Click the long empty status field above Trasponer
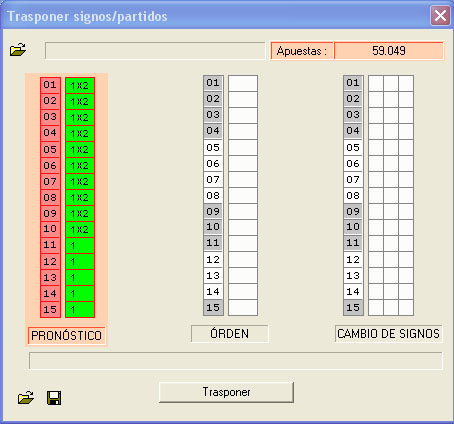 click(x=236, y=361)
